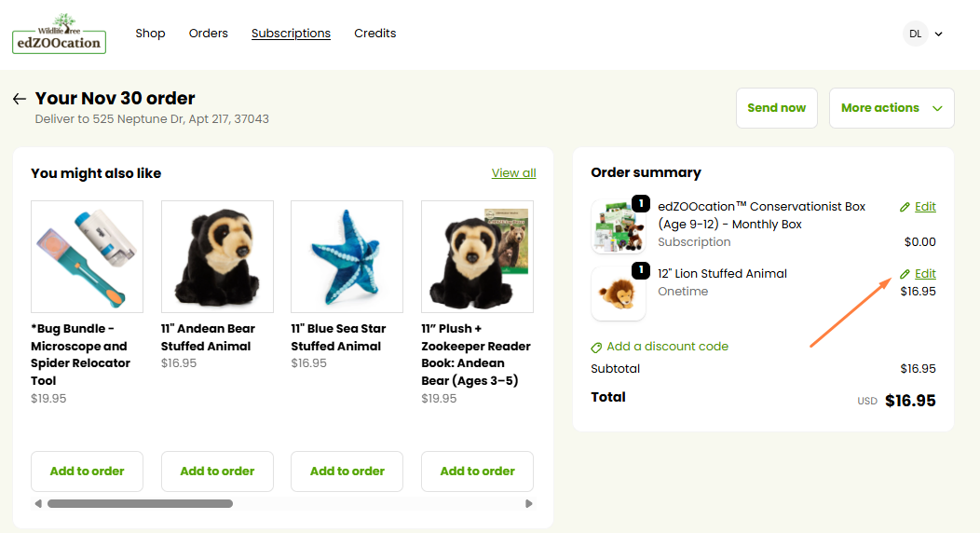980x533 pixels.
Task: Click the edZOOcation Wildlife Tree logo
Action: [x=59, y=34]
